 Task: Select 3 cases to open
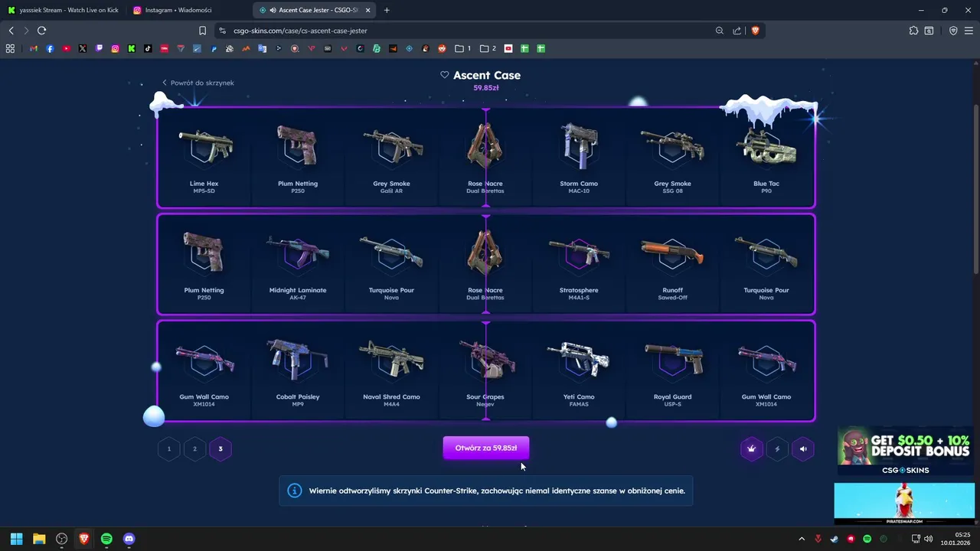point(220,448)
